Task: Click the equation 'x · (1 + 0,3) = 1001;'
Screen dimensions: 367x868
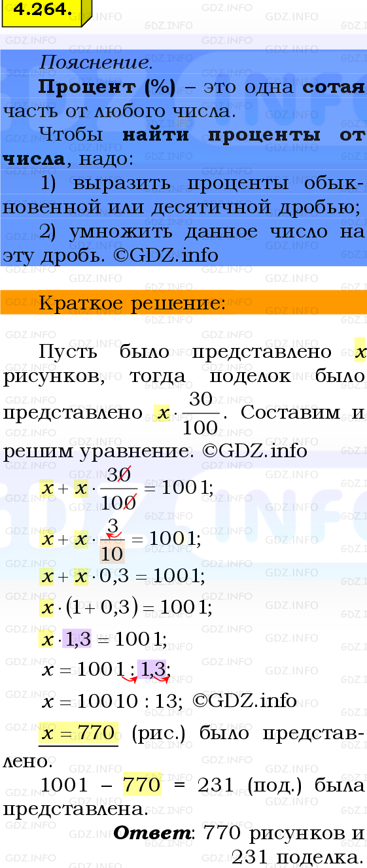Action: [126, 608]
